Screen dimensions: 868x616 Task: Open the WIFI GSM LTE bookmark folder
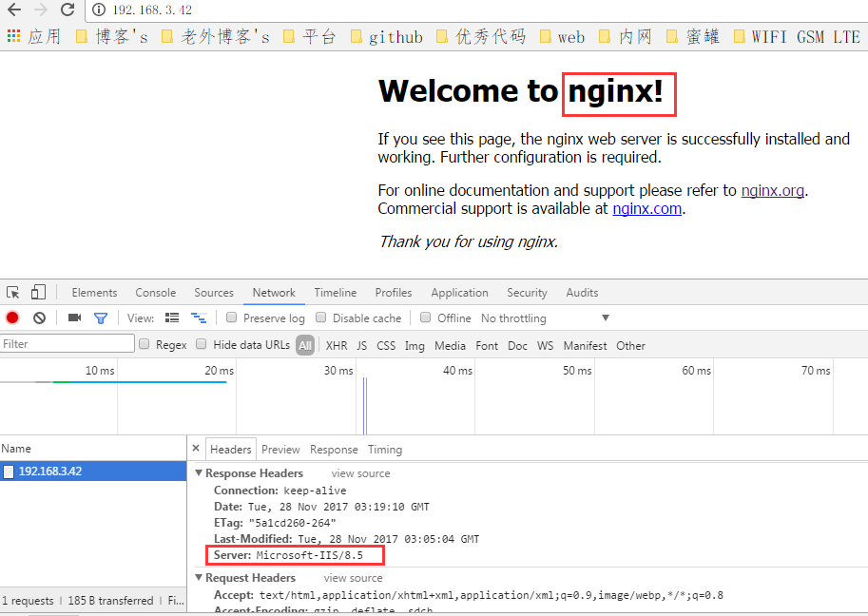coord(797,37)
